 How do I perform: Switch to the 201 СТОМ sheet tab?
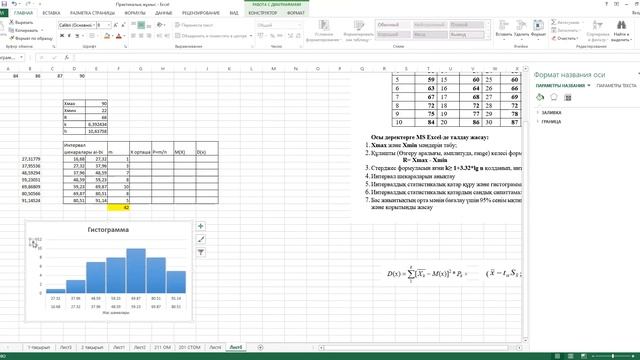pyautogui.click(x=189, y=347)
